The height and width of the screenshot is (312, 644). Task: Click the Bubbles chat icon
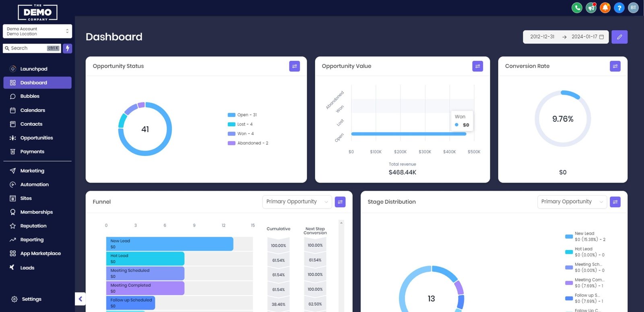13,96
